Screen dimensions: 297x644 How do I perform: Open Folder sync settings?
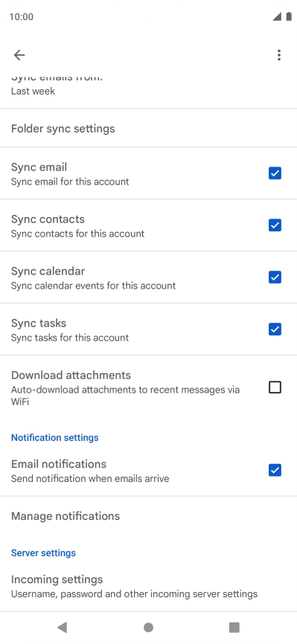149,128
